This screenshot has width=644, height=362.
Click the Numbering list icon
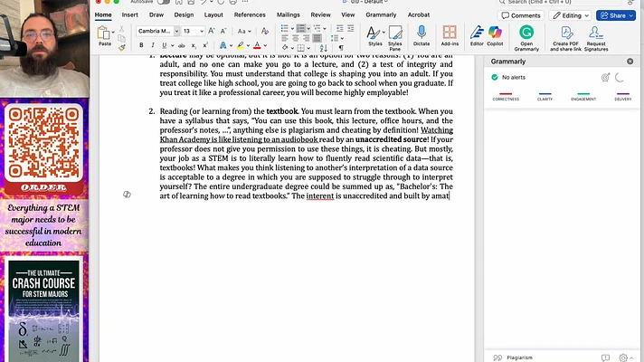coord(301,28)
